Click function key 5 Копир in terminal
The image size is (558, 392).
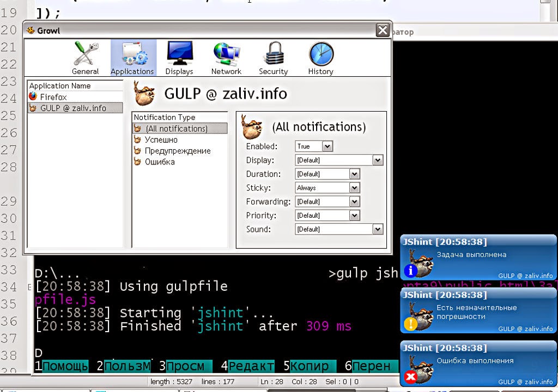point(310,366)
